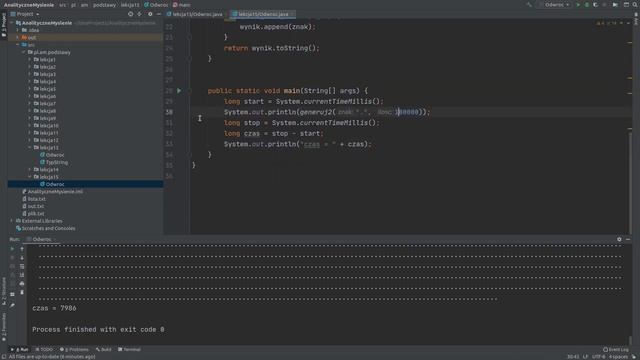The height and width of the screenshot is (360, 640).
Task: Open the Odwroc run configuration dropdown
Action: pos(554,5)
